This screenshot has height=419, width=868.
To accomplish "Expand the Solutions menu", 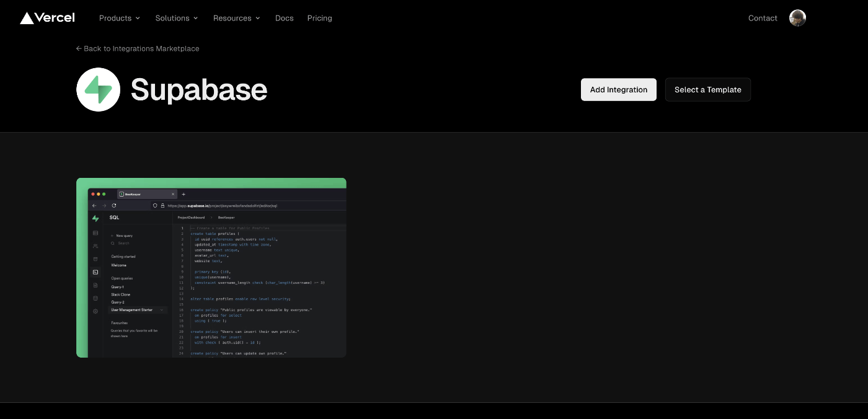I will (x=177, y=18).
